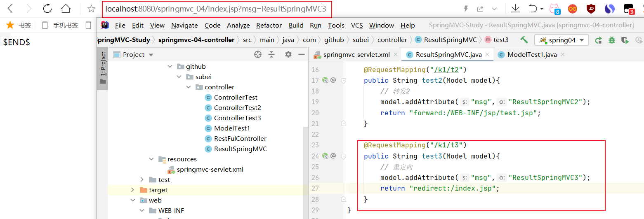Click the Build project hammer icon
The width and height of the screenshot is (644, 219).
click(x=524, y=40)
